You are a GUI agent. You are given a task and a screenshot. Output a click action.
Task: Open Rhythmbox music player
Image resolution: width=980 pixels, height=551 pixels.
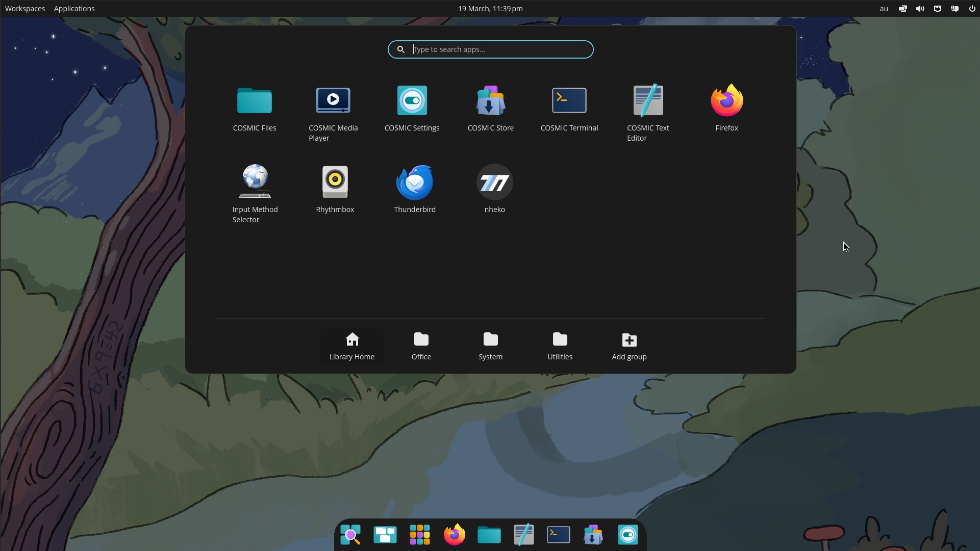pyautogui.click(x=335, y=182)
